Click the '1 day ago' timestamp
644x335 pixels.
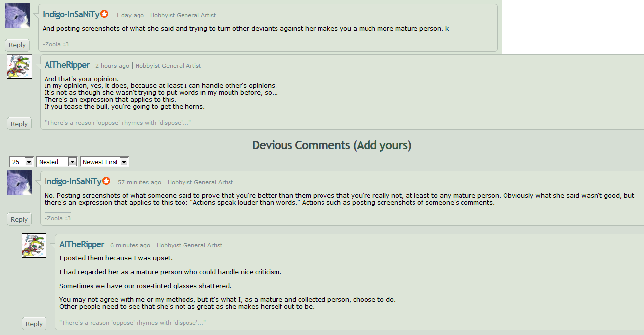(x=130, y=15)
